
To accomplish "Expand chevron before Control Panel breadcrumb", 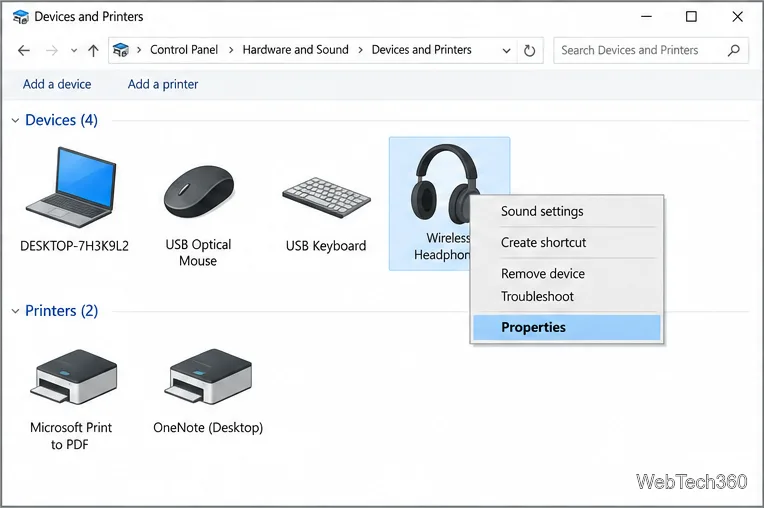I will [x=139, y=50].
